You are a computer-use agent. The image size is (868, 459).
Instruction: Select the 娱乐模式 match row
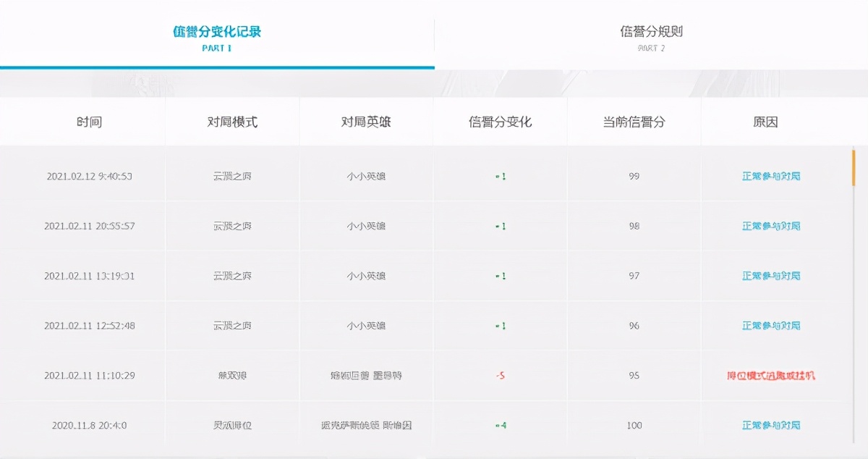click(x=231, y=376)
